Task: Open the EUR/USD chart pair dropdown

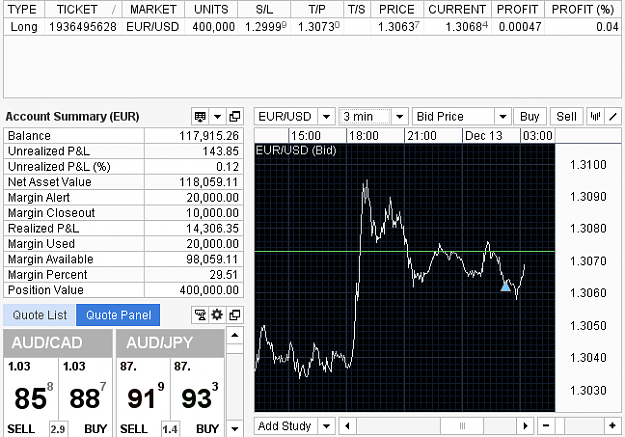Action: (x=326, y=117)
